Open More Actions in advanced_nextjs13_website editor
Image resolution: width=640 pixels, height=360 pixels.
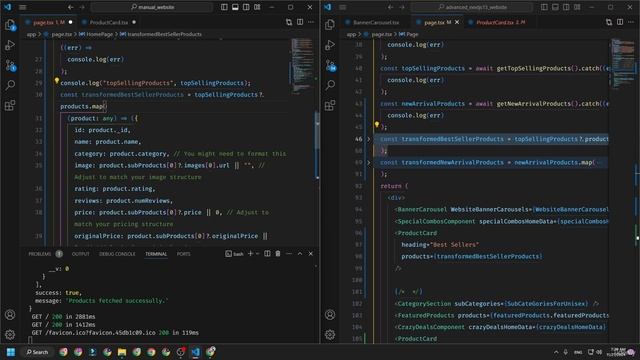pyautogui.click(x=631, y=22)
